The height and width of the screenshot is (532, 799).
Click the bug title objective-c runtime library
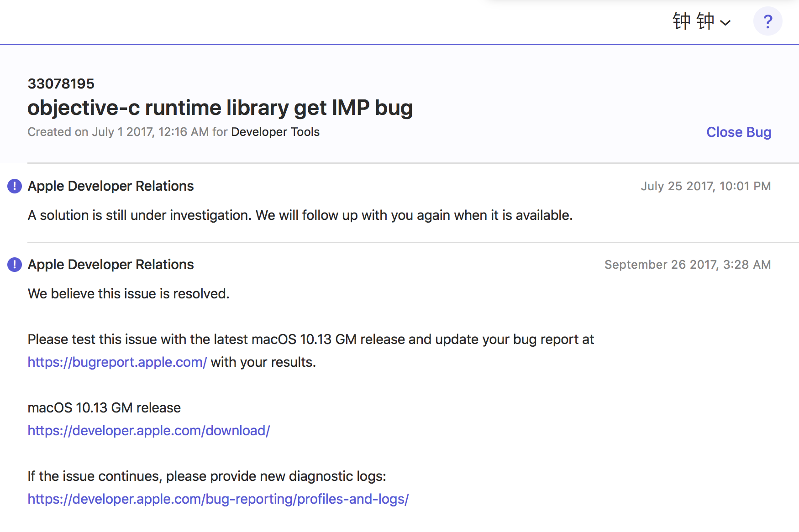[x=220, y=108]
